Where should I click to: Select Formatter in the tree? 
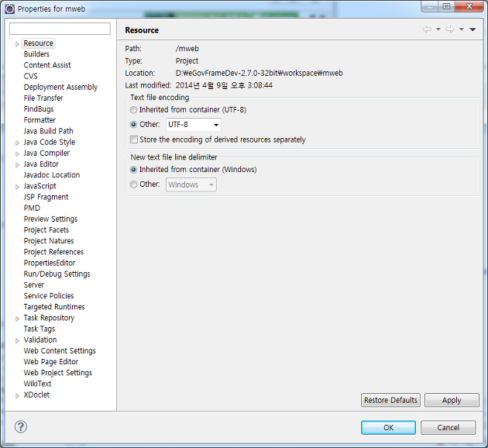pos(40,120)
